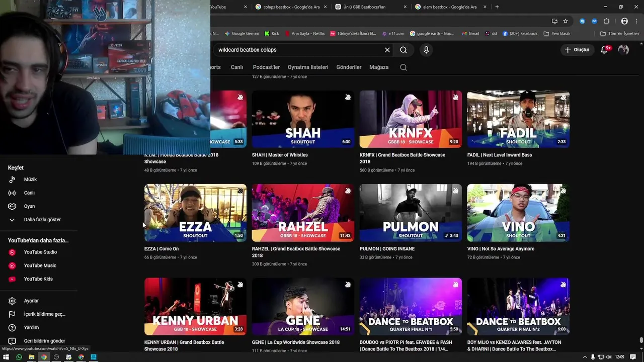Open İçerik bildirme geçmişi in the sidebar
Image resolution: width=644 pixels, height=362 pixels.
pyautogui.click(x=39, y=314)
